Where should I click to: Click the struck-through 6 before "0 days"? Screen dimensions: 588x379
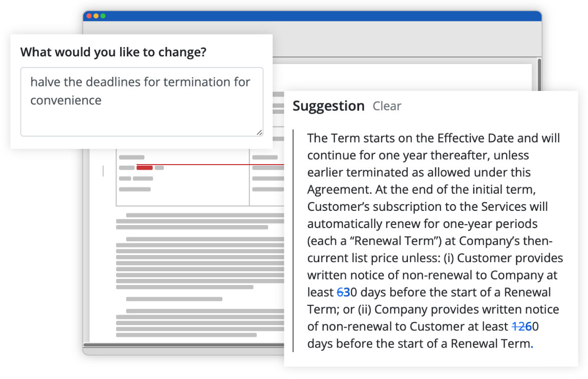pyautogui.click(x=340, y=293)
